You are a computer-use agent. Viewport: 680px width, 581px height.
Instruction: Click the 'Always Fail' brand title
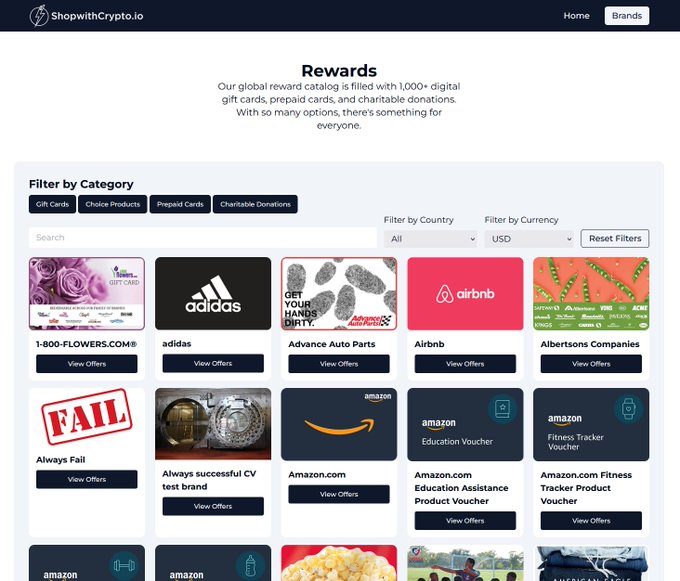tap(61, 460)
